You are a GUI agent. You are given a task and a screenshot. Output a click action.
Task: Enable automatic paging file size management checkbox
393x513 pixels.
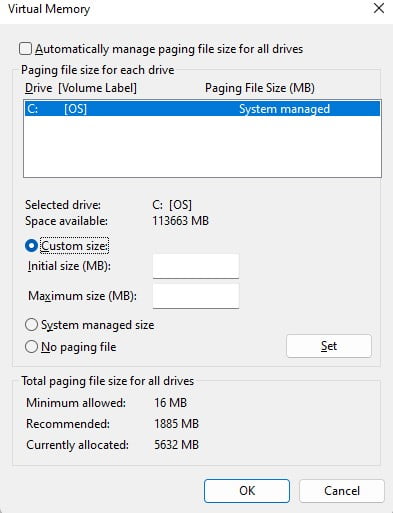(25, 49)
